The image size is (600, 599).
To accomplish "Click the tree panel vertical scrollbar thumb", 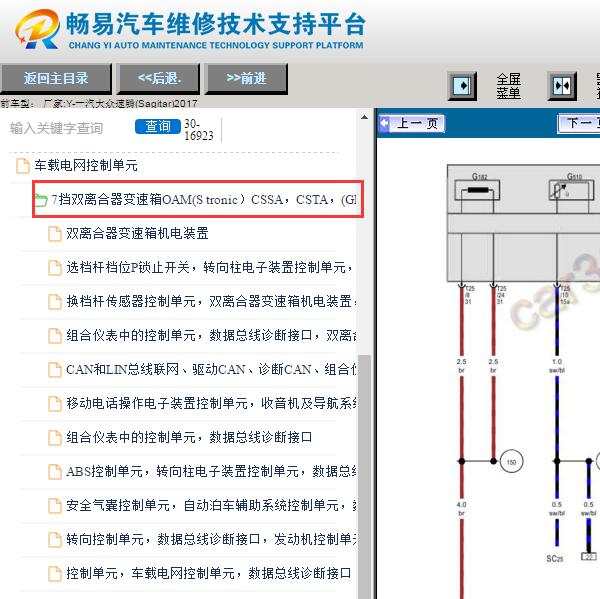I will 365,477.
